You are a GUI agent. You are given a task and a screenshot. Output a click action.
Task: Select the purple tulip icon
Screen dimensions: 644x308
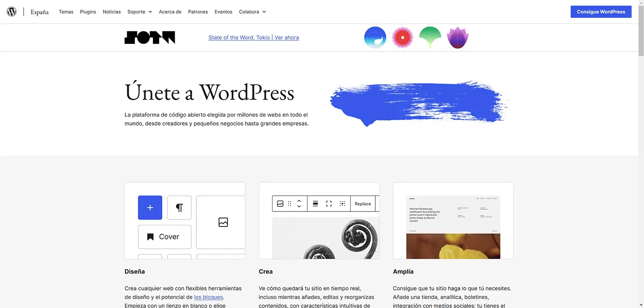[458, 37]
